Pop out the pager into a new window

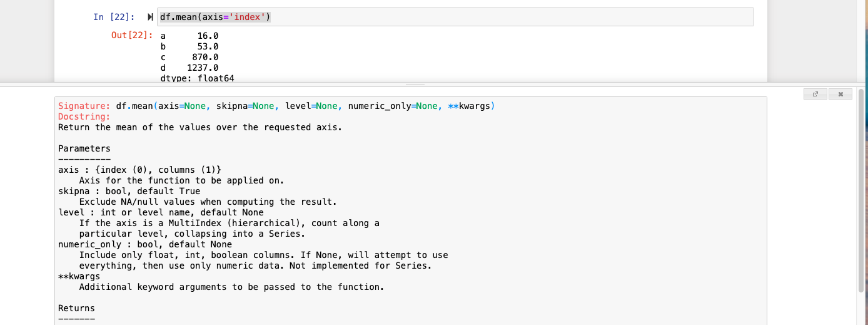[815, 94]
